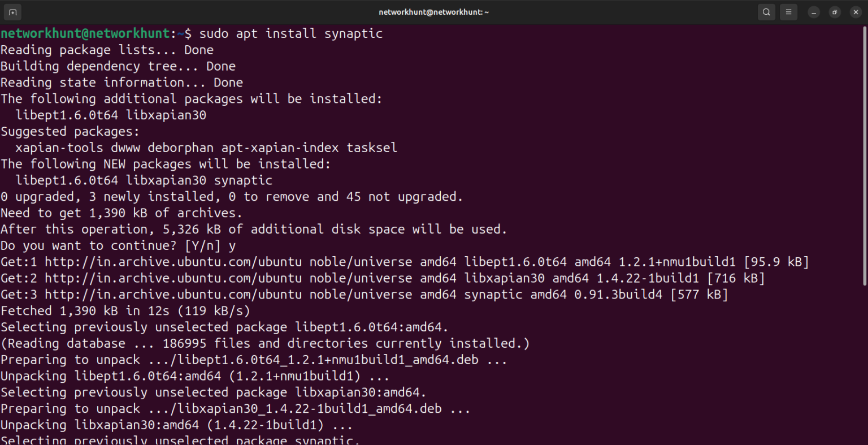Select the 'Fetched 1,390 kB in 12s' text
This screenshot has height=445, width=868.
pyautogui.click(x=124, y=310)
